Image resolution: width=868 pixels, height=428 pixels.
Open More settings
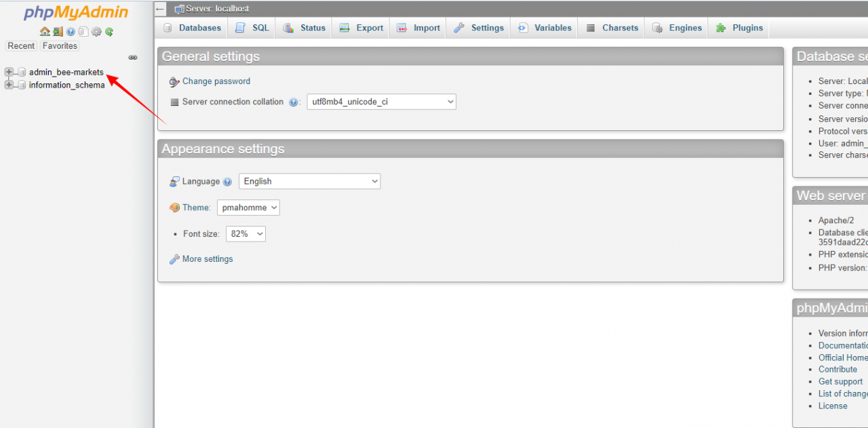(207, 258)
